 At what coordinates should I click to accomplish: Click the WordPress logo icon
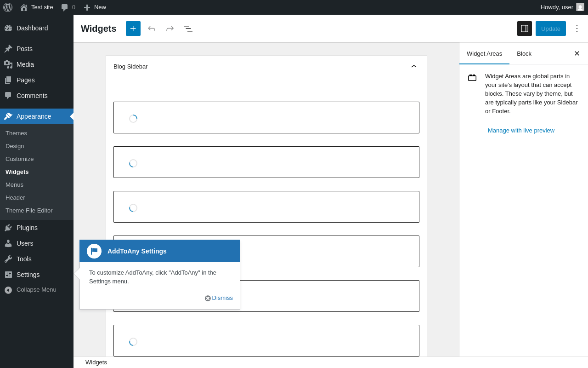click(8, 7)
